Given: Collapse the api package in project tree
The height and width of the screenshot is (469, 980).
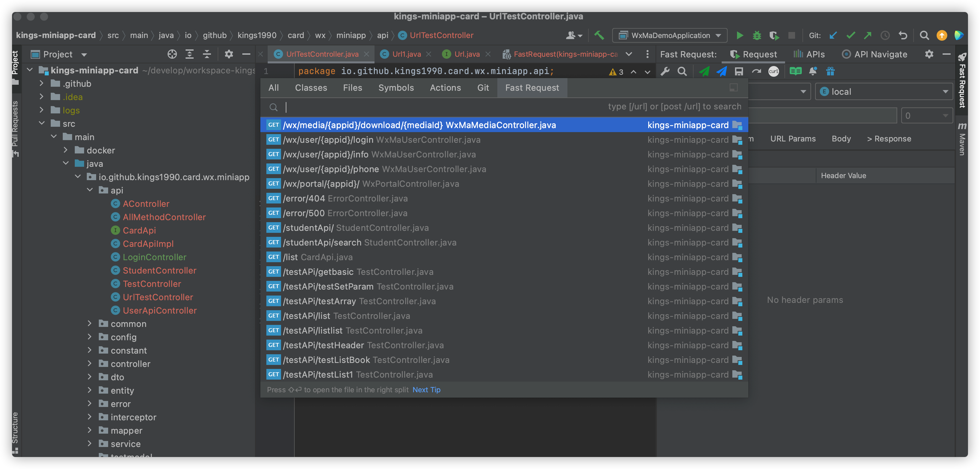Looking at the screenshot, I should [x=90, y=190].
